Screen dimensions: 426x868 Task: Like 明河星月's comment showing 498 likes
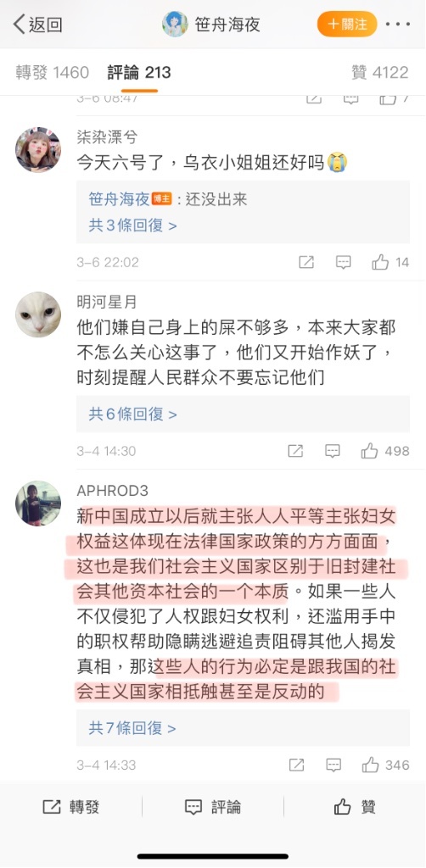(369, 451)
